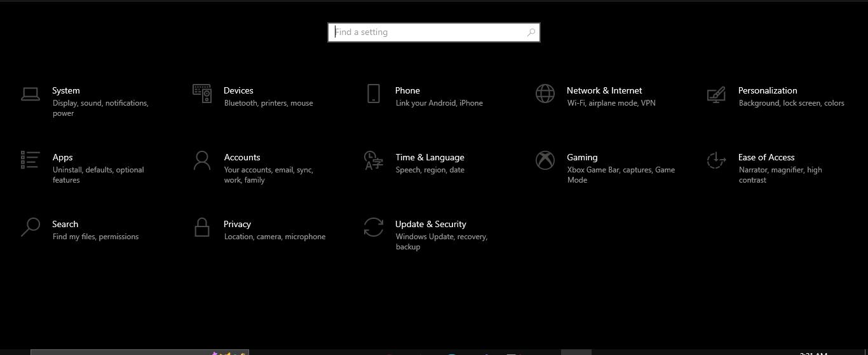Select the Privacy title text
868x355 pixels.
pos(237,224)
